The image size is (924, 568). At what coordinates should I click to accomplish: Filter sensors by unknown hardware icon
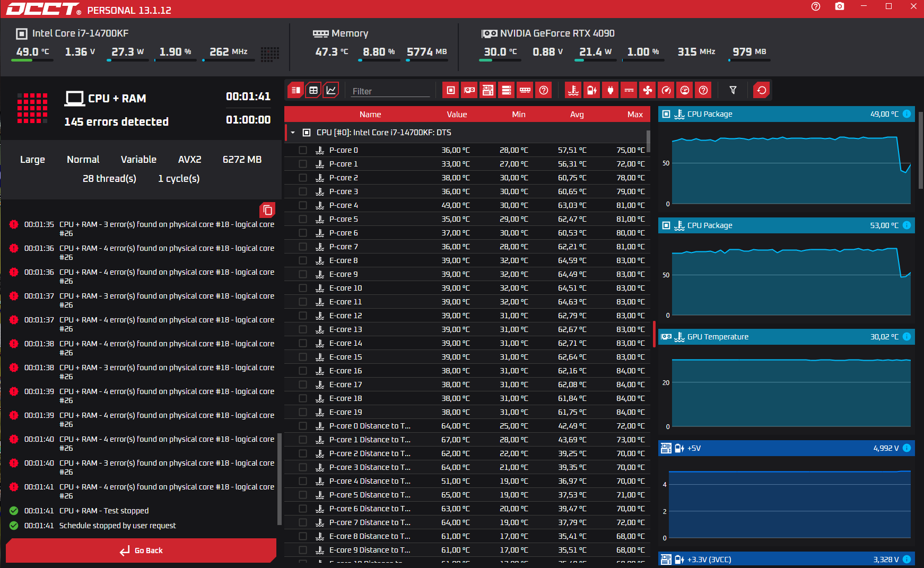544,90
